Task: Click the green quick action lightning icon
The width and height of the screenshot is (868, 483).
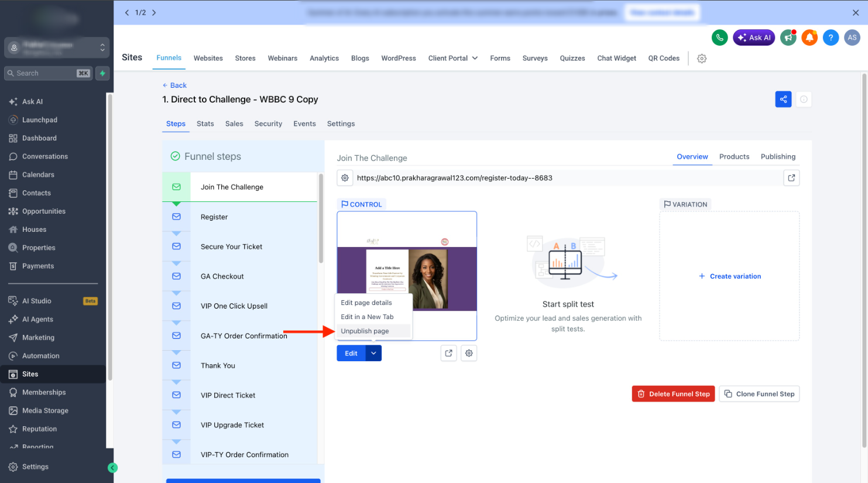Action: 102,73
